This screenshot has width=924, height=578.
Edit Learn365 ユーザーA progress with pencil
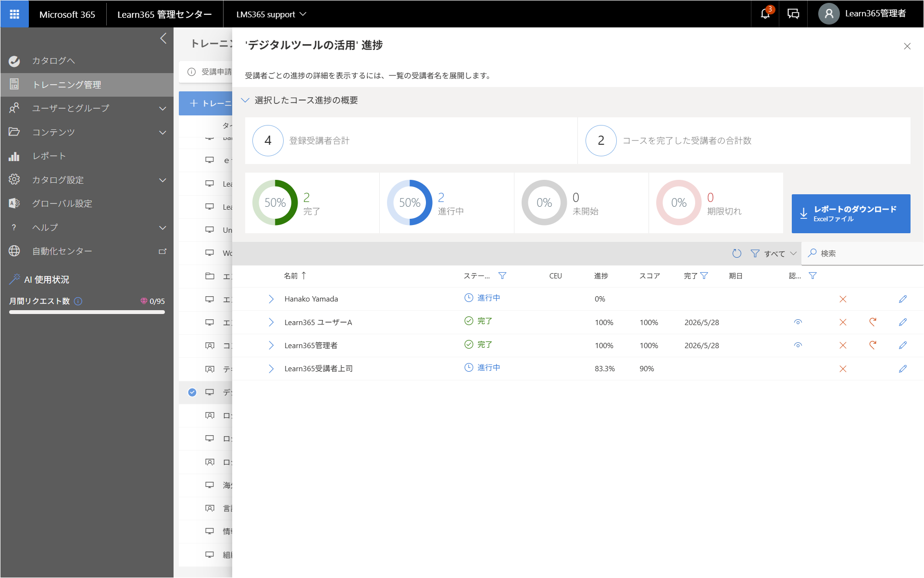click(903, 322)
